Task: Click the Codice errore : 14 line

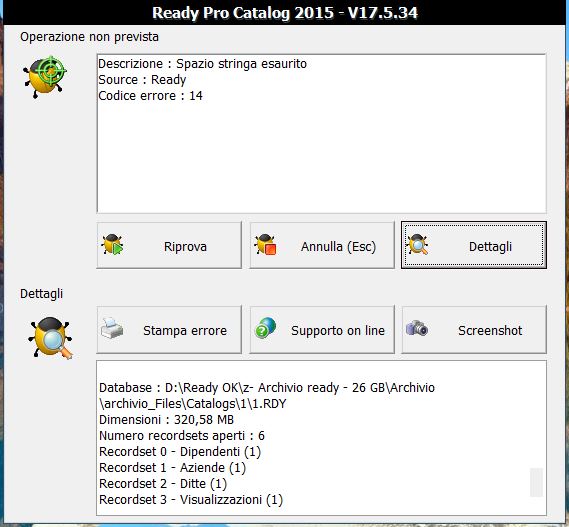Action: tap(150, 96)
